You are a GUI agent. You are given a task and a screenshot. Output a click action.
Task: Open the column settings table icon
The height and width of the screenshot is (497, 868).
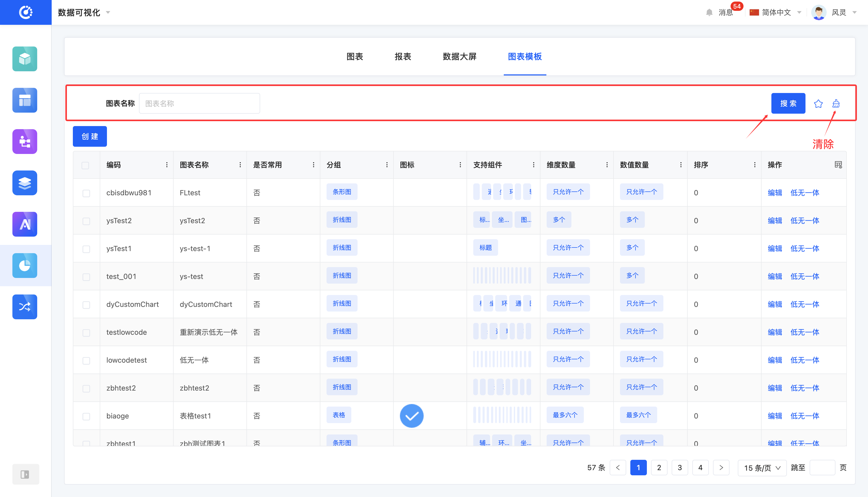(838, 165)
